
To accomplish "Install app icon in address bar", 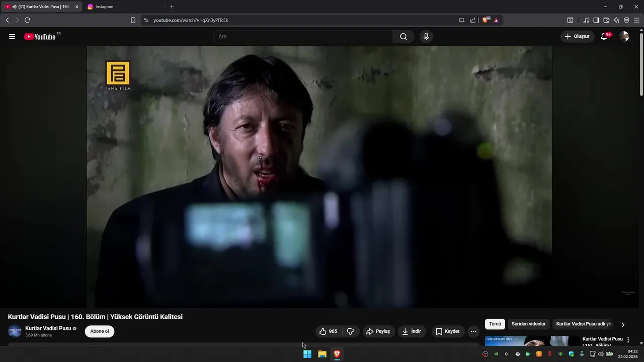I will (x=461, y=20).
